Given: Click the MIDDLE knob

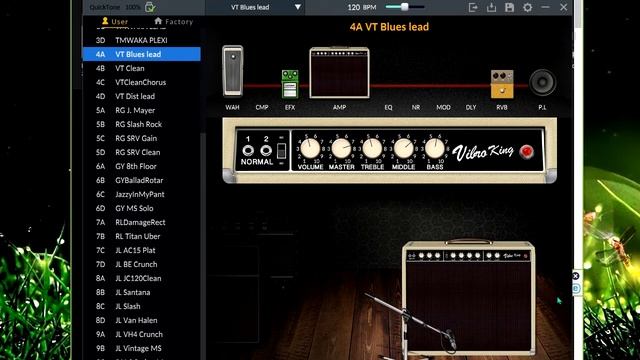Looking at the screenshot, I should coord(403,148).
